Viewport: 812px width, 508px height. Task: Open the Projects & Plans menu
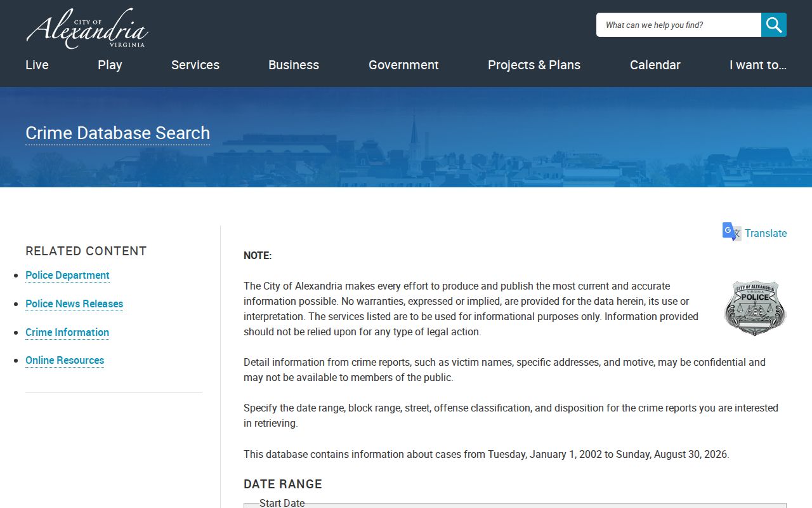tap(534, 65)
